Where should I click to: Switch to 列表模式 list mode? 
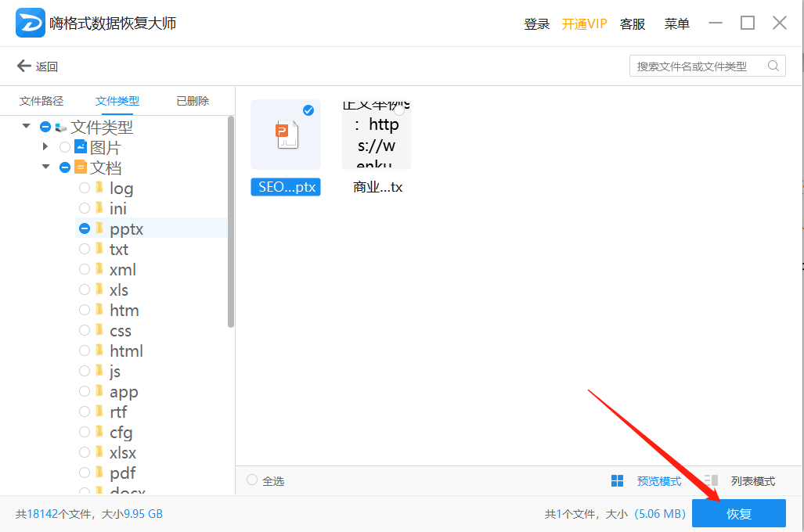tap(753, 480)
